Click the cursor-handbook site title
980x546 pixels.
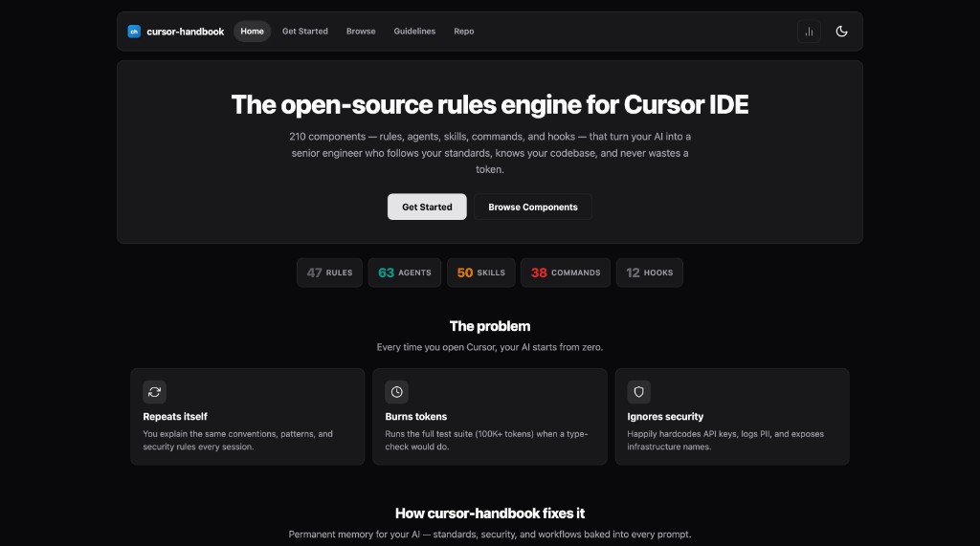185,32
